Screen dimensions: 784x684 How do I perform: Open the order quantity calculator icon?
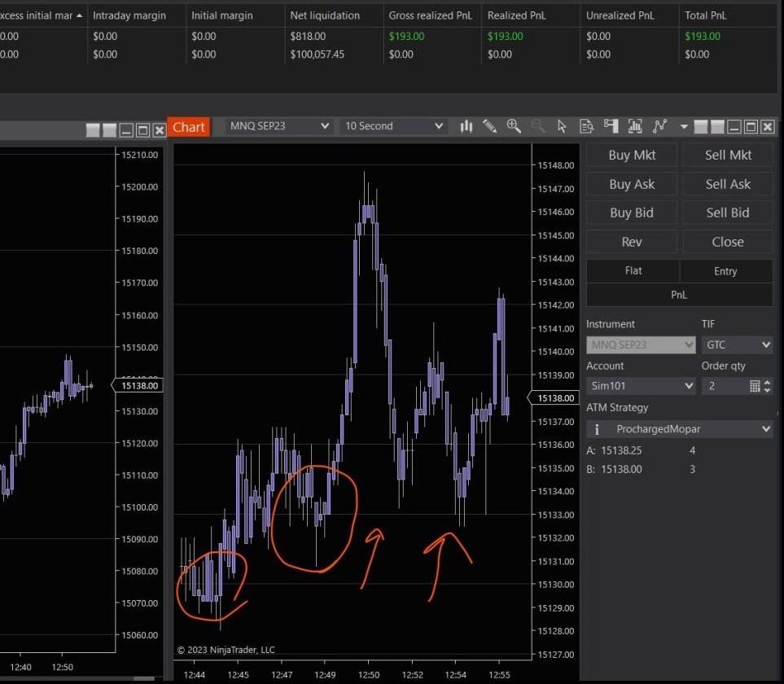coord(755,386)
